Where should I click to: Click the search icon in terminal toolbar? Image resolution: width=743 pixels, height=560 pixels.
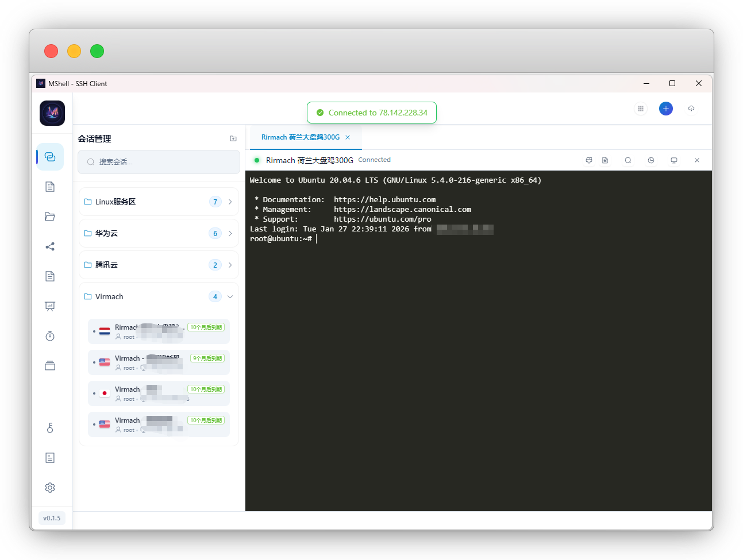pyautogui.click(x=627, y=160)
